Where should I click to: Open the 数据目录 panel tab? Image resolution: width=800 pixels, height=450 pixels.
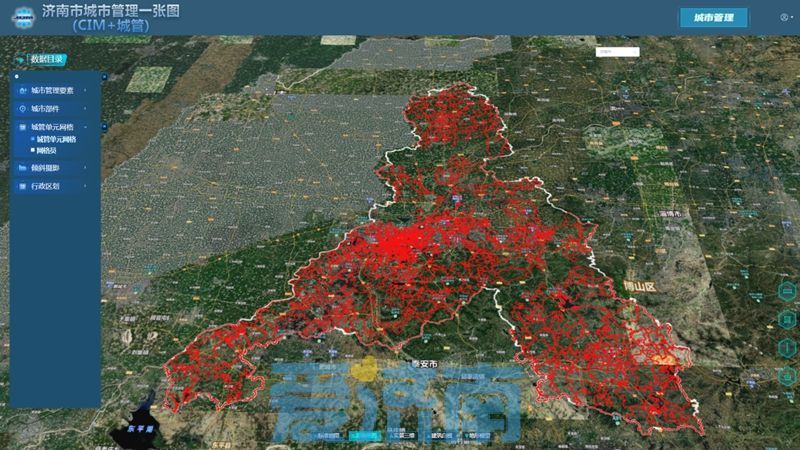point(46,59)
